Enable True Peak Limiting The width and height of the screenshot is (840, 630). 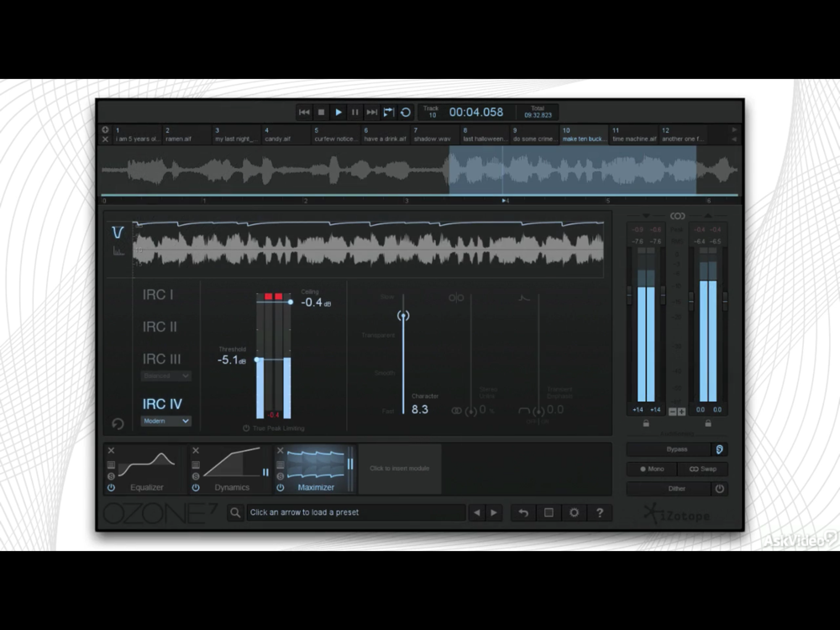tap(247, 428)
